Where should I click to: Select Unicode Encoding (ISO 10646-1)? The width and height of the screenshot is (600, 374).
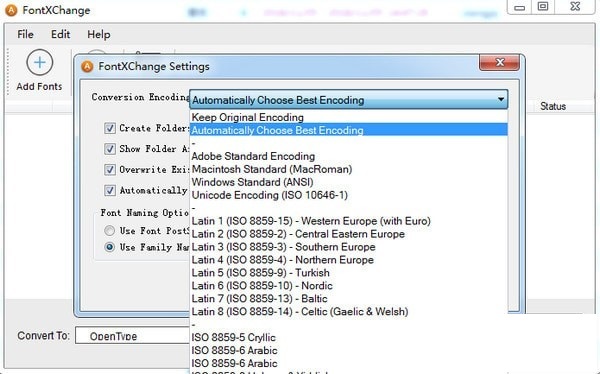tap(349, 195)
